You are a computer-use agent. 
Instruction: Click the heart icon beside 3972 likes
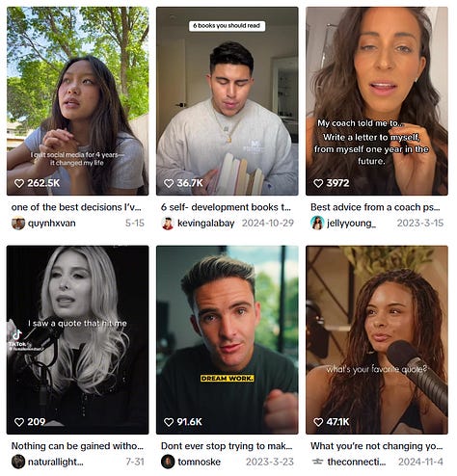coord(318,183)
